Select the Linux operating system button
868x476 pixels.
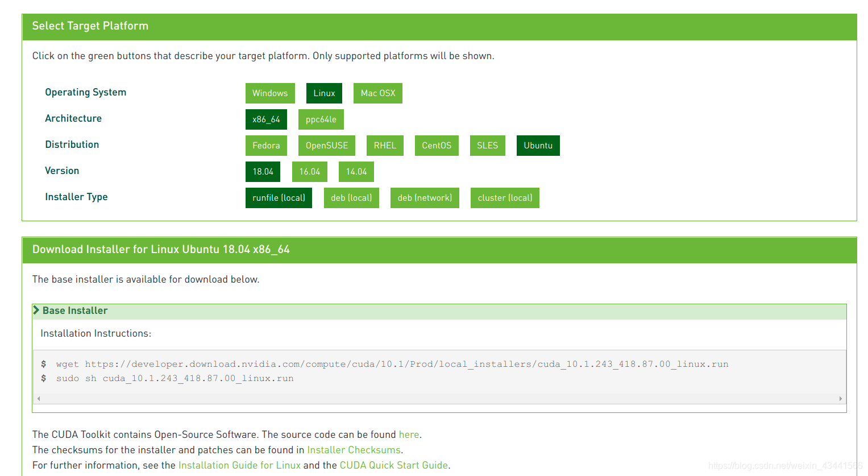(324, 93)
